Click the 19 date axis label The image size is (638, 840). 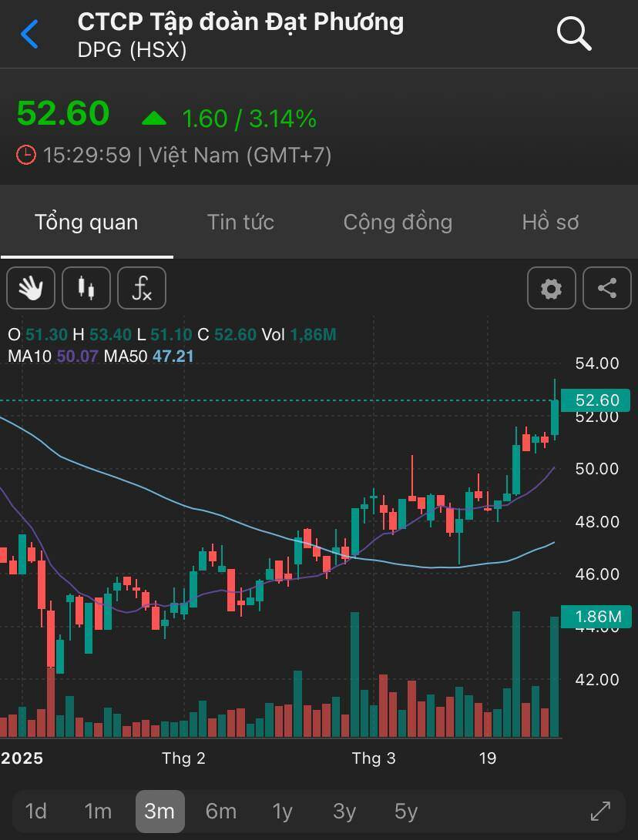pos(487,758)
